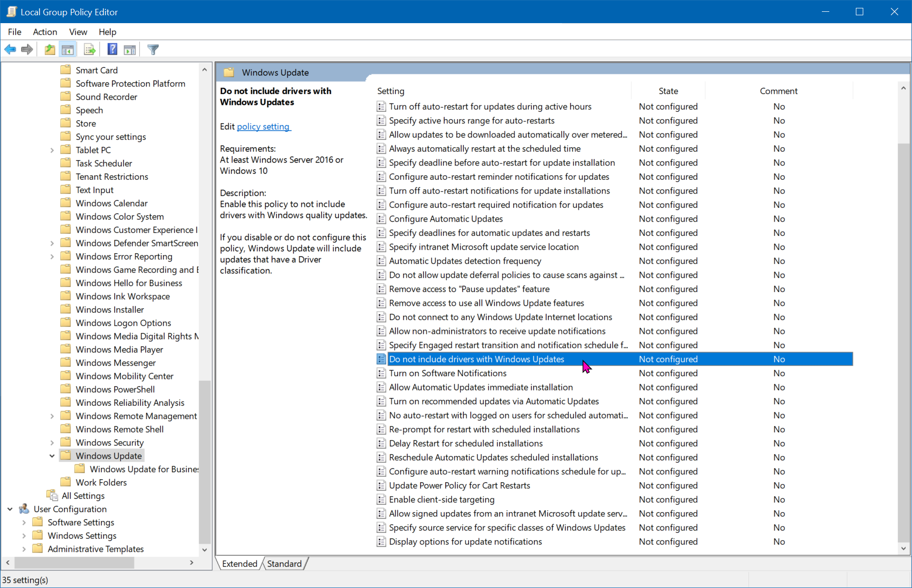Toggle the Show/Hide Console Tree icon
Image resolution: width=912 pixels, height=588 pixels.
coord(67,49)
